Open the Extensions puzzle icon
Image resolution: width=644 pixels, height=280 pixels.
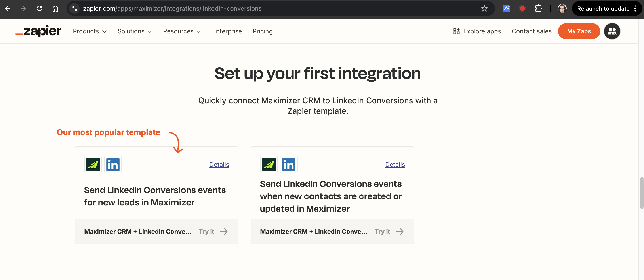(538, 8)
